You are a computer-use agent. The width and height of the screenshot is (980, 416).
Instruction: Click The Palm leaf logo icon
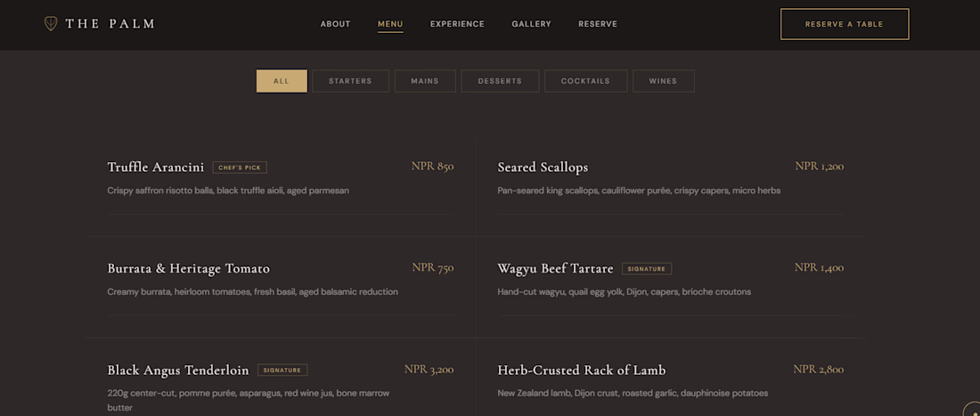click(x=51, y=24)
